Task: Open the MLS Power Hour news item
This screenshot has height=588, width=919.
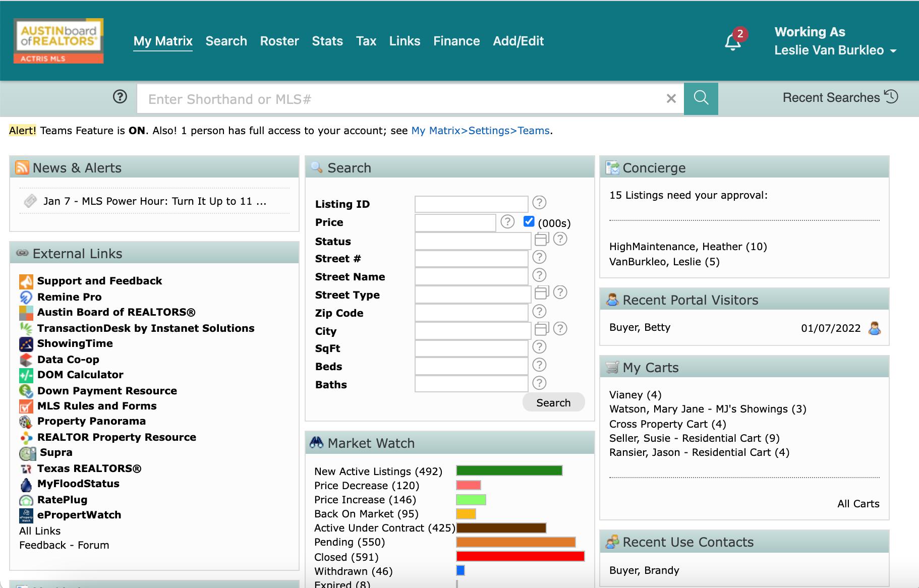Action: pos(154,201)
